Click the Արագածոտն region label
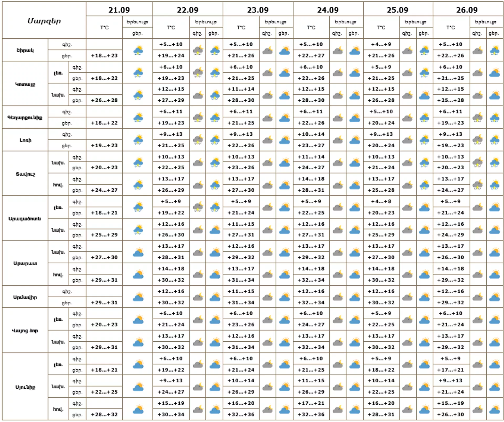 pos(25,218)
